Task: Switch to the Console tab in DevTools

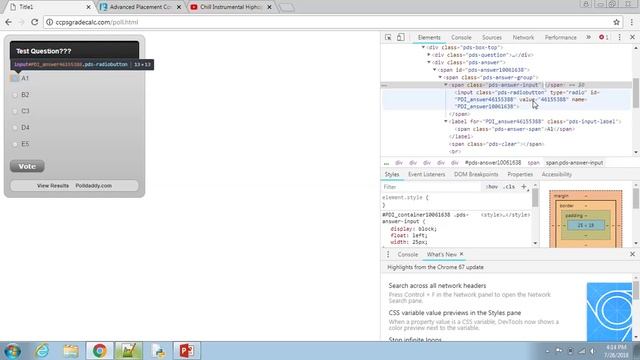Action: tap(461, 37)
